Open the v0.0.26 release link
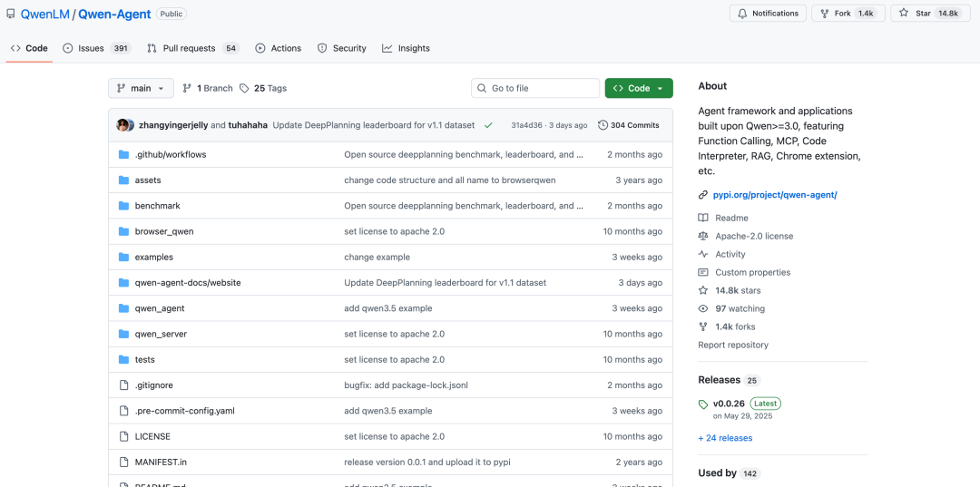The width and height of the screenshot is (980, 487). (730, 404)
